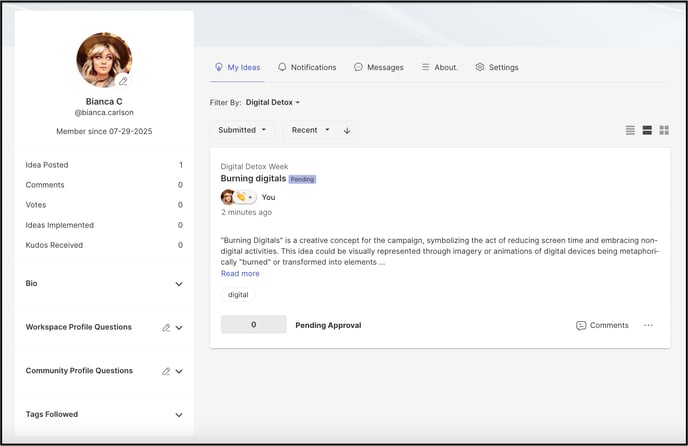Click the Pending Approval status label
The height and width of the screenshot is (446, 688).
click(x=328, y=325)
